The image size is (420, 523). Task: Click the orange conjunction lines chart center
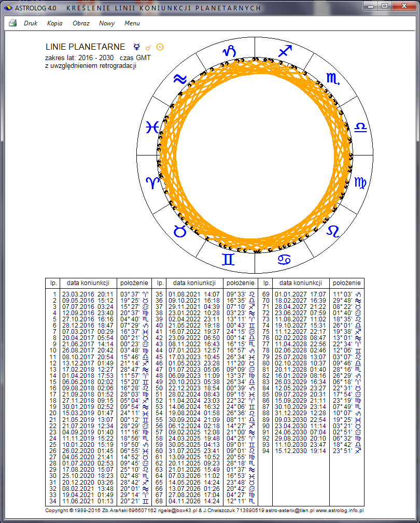click(x=255, y=155)
